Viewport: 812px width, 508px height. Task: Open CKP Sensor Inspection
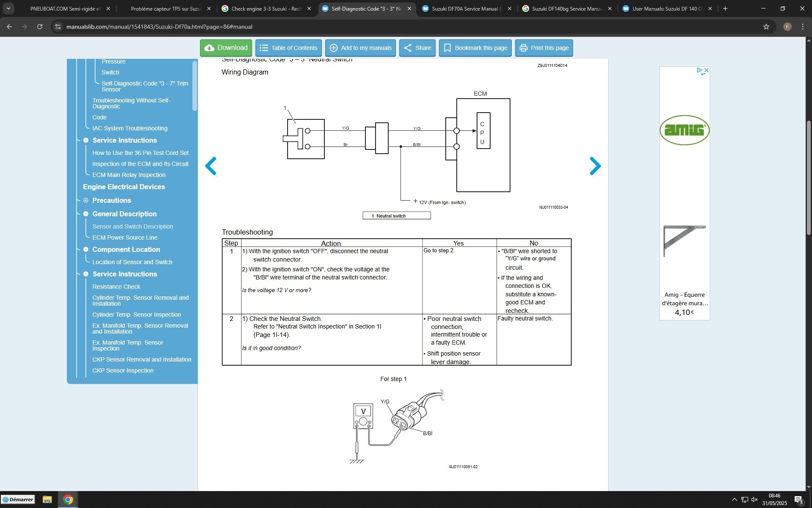(x=123, y=370)
